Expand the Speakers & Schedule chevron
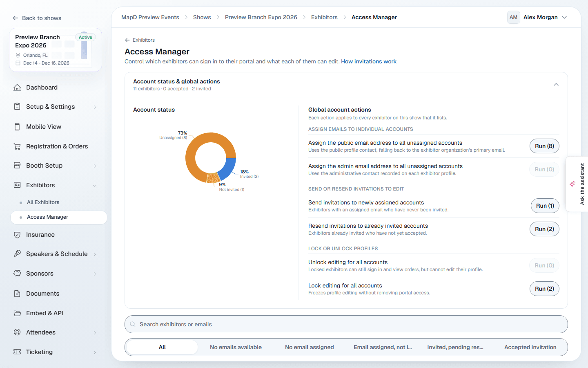 point(95,254)
